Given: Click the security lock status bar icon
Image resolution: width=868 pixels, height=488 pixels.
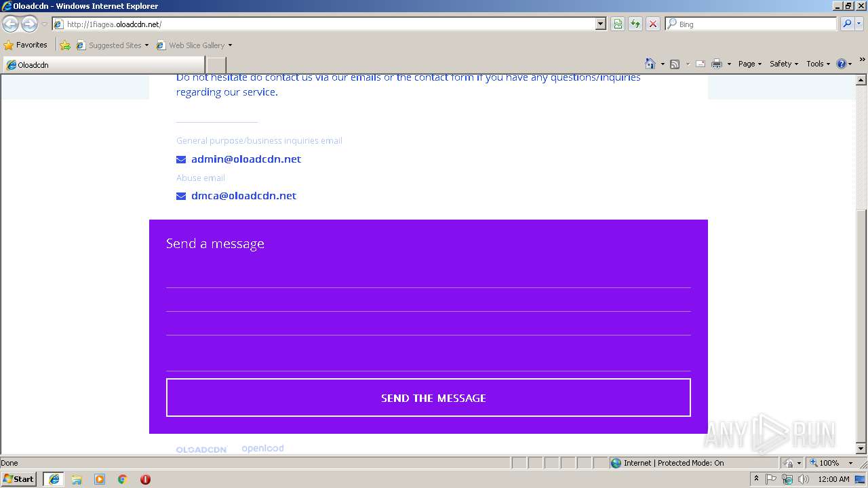Looking at the screenshot, I should 788,463.
